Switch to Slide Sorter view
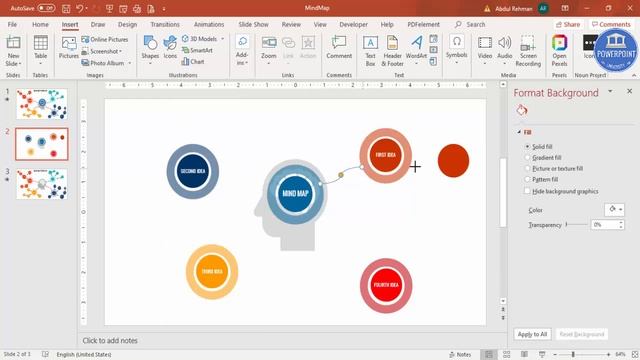This screenshot has width=640, height=360. coord(506,354)
